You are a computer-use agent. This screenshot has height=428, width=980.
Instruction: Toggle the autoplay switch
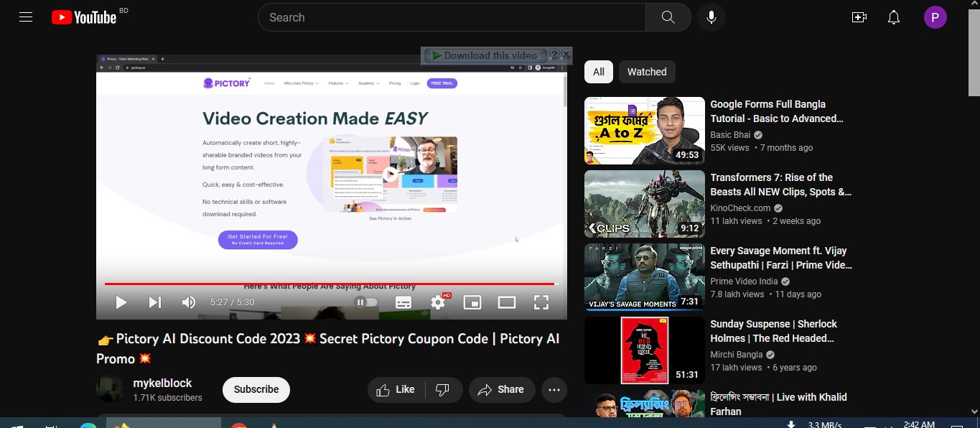[366, 302]
